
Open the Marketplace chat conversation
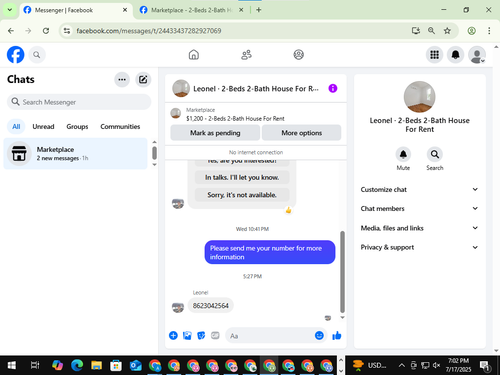[x=75, y=153]
